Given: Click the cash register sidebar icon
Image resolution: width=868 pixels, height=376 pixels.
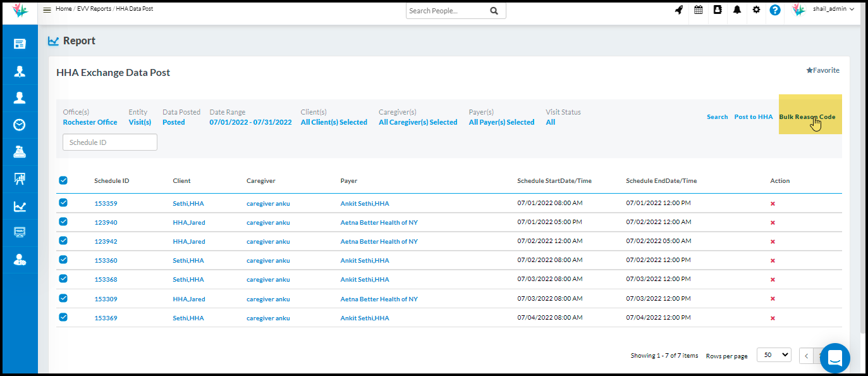Looking at the screenshot, I should click(x=20, y=151).
